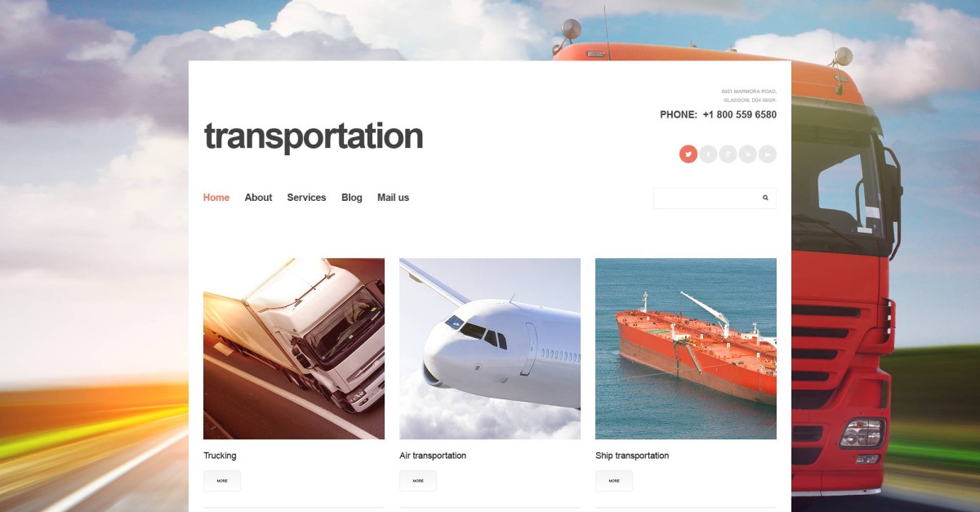This screenshot has height=512, width=980.
Task: Open the RSS feed icon
Action: (x=747, y=154)
